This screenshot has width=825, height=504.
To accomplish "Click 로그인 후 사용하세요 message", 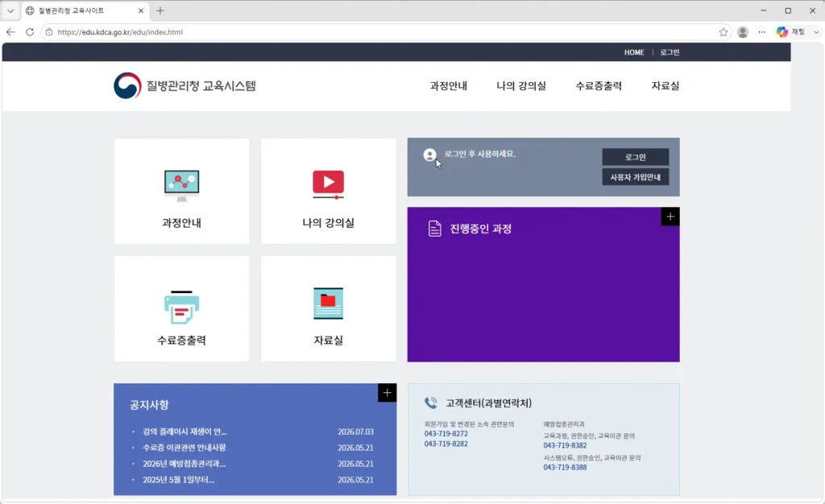I will 480,154.
